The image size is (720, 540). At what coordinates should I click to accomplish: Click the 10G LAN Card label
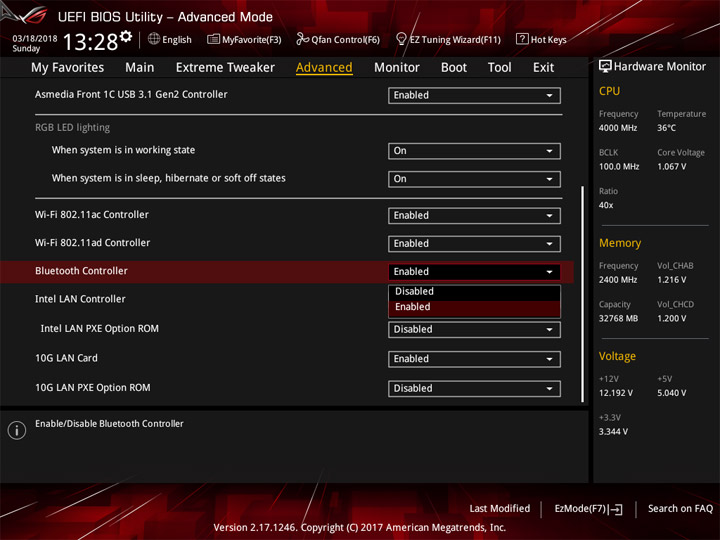point(66,358)
